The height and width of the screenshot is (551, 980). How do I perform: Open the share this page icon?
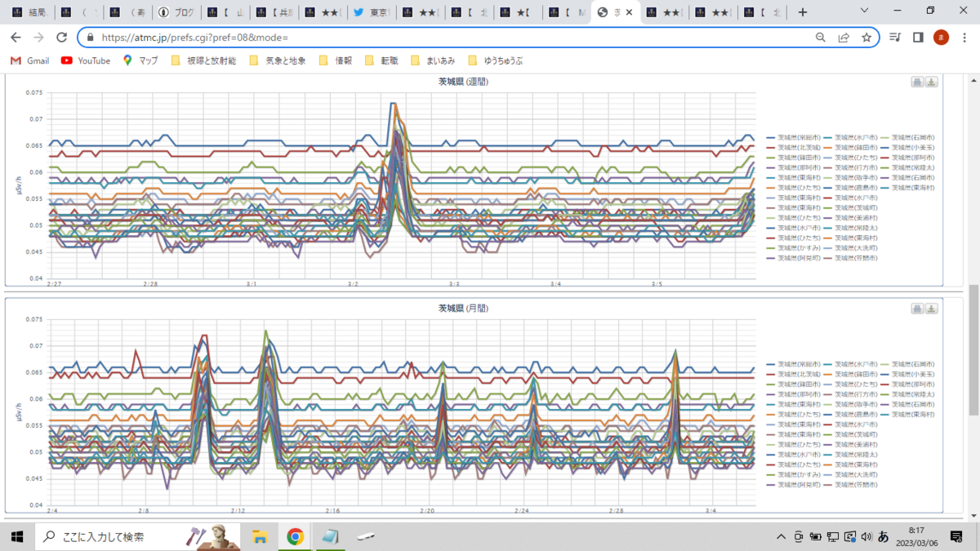click(844, 38)
